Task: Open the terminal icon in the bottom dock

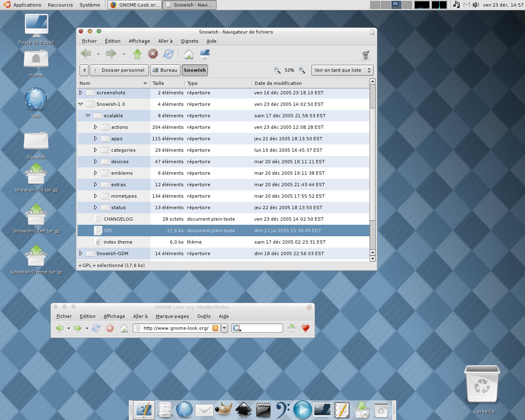Action: click(x=322, y=409)
